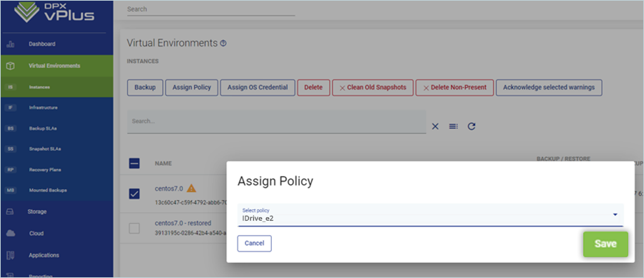Click the NAME column header
The height and width of the screenshot is (278, 644).
[x=163, y=163]
